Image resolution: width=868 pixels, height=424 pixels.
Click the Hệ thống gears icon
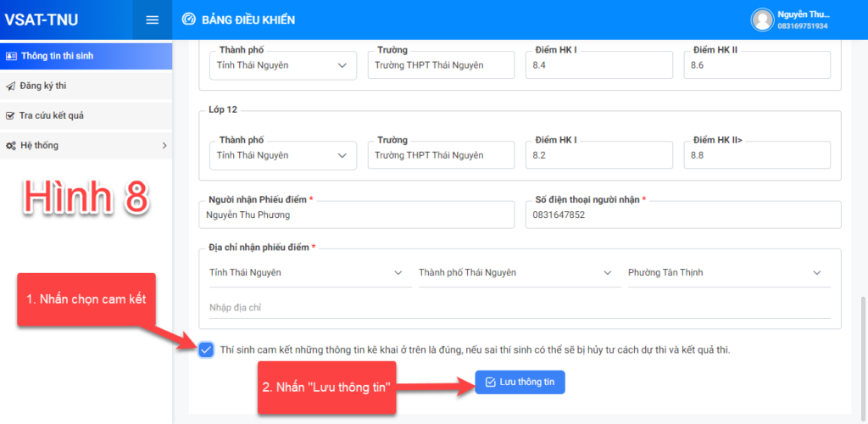[11, 145]
